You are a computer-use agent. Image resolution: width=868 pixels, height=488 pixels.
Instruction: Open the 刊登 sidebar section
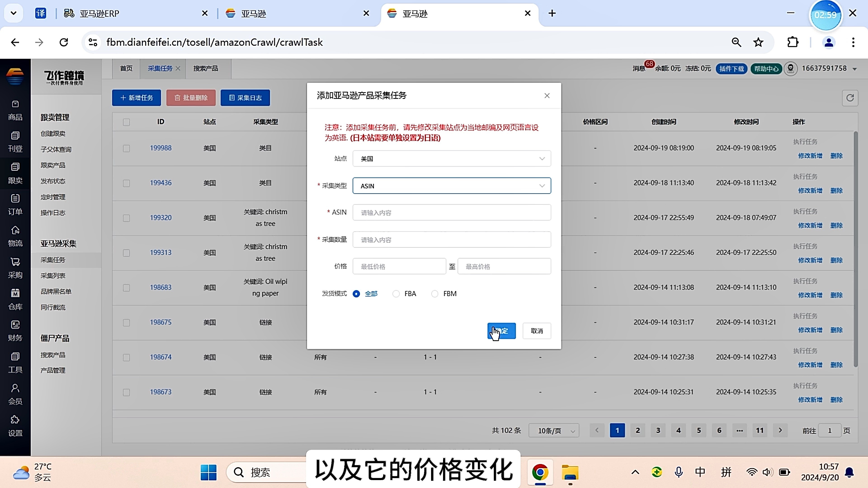click(15, 142)
